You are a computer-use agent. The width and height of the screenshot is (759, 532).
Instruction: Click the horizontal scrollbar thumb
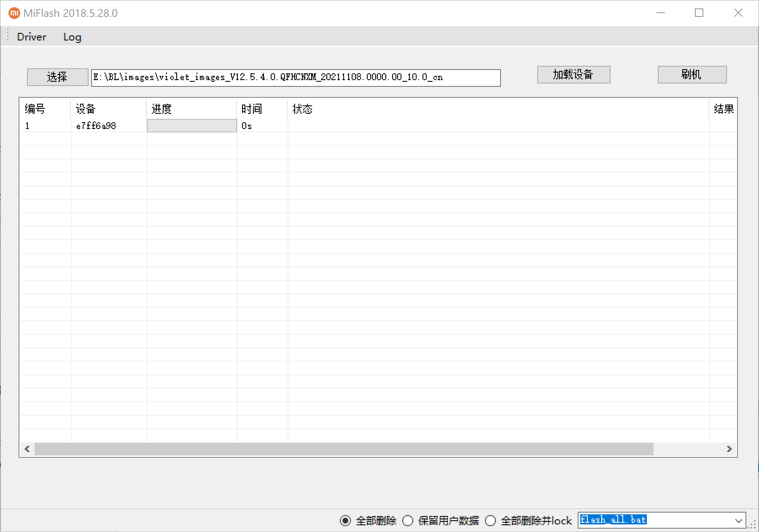pos(344,449)
